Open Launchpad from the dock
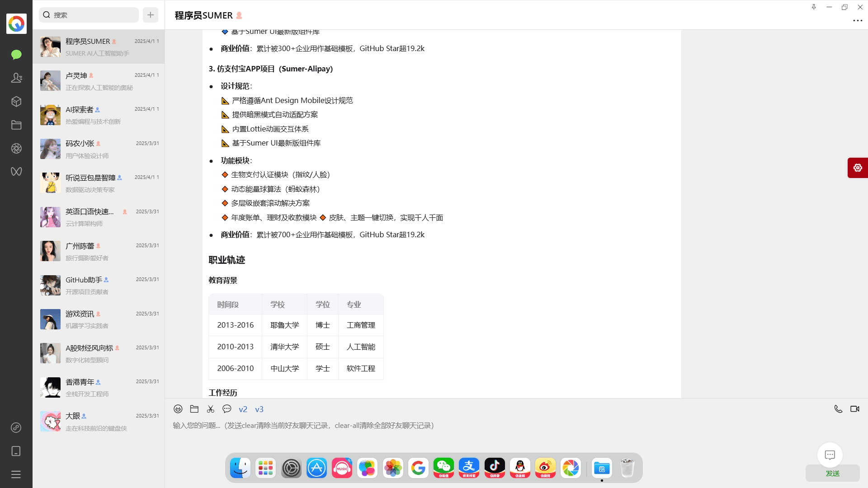The height and width of the screenshot is (488, 868). [266, 468]
